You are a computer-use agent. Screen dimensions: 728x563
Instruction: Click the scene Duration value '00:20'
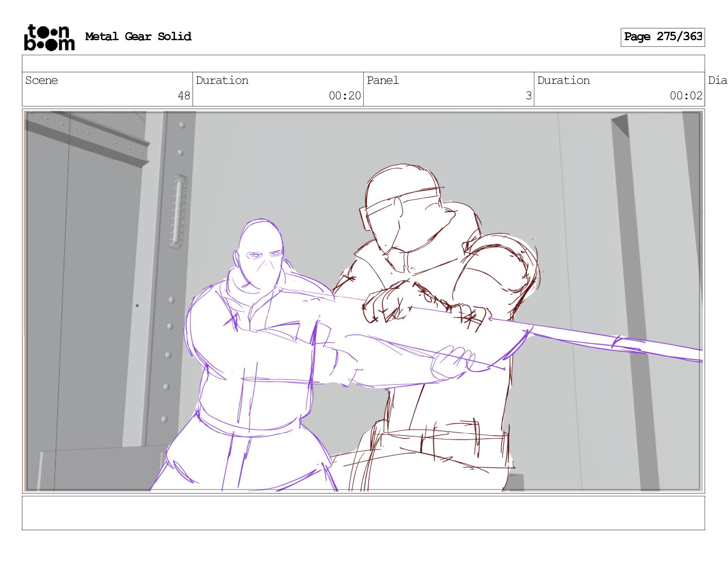(x=345, y=96)
